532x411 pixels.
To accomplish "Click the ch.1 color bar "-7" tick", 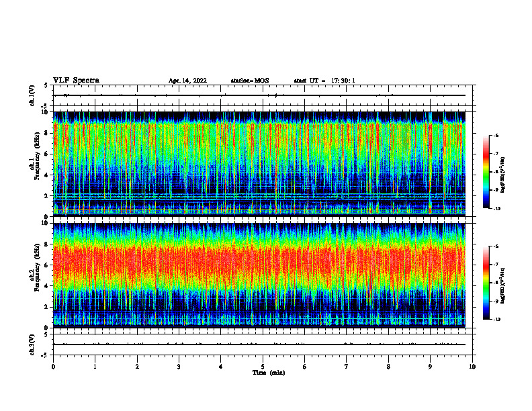I will (x=496, y=154).
